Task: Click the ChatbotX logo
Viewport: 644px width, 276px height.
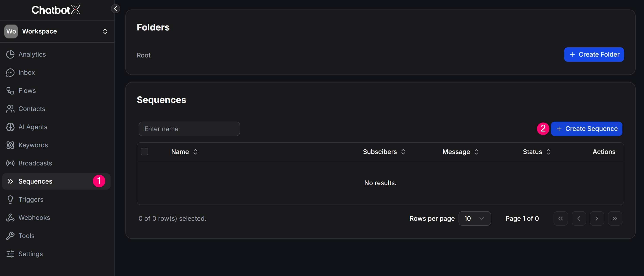Action: tap(56, 10)
